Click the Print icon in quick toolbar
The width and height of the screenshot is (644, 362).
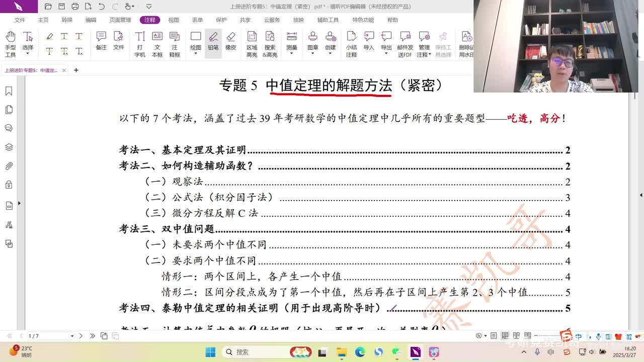[x=75, y=7]
